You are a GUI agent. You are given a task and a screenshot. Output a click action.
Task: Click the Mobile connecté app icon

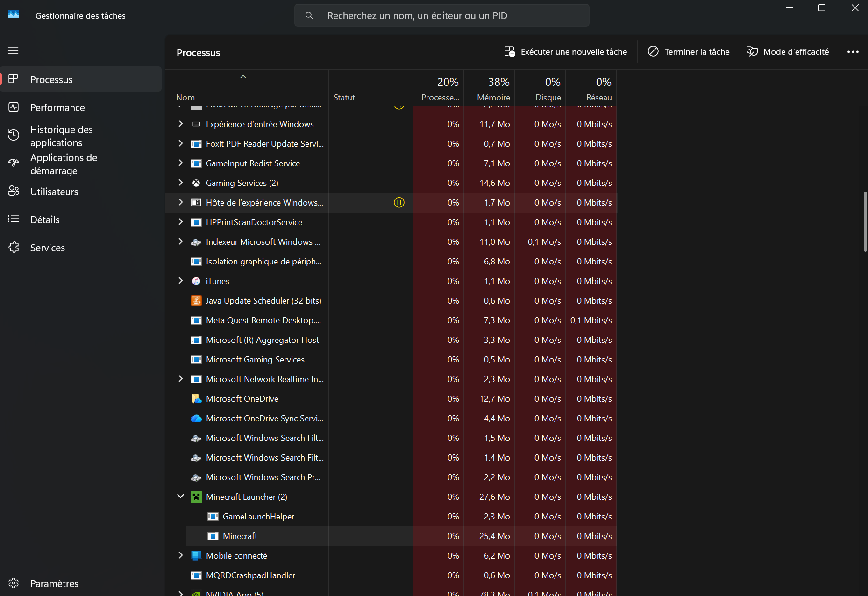coord(196,556)
